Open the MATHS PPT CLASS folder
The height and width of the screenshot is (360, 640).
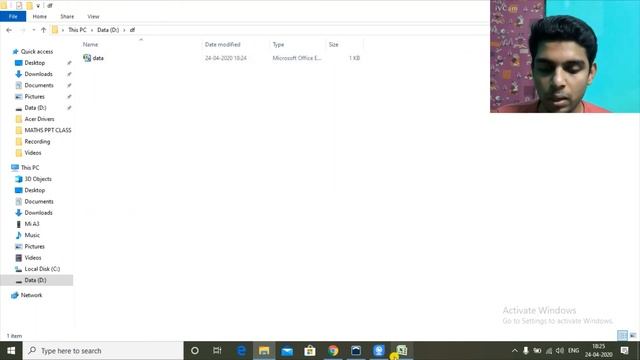(x=48, y=130)
